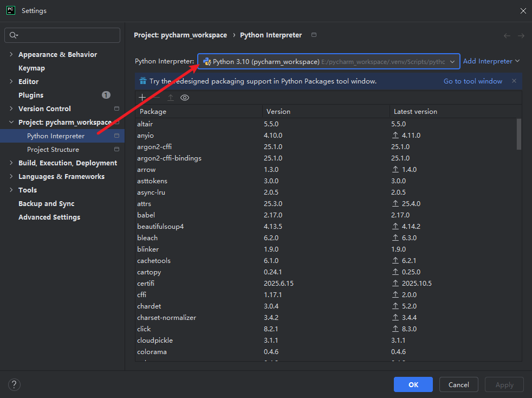Click the project-level icon next to Python Interpreter breadcrumb
532x398 pixels.
click(x=314, y=35)
